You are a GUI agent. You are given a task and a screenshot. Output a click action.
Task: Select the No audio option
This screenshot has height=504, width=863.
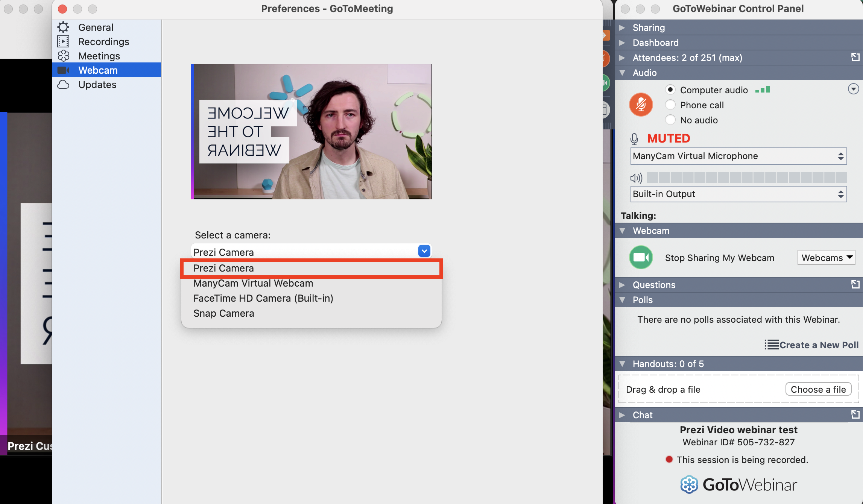[670, 120]
